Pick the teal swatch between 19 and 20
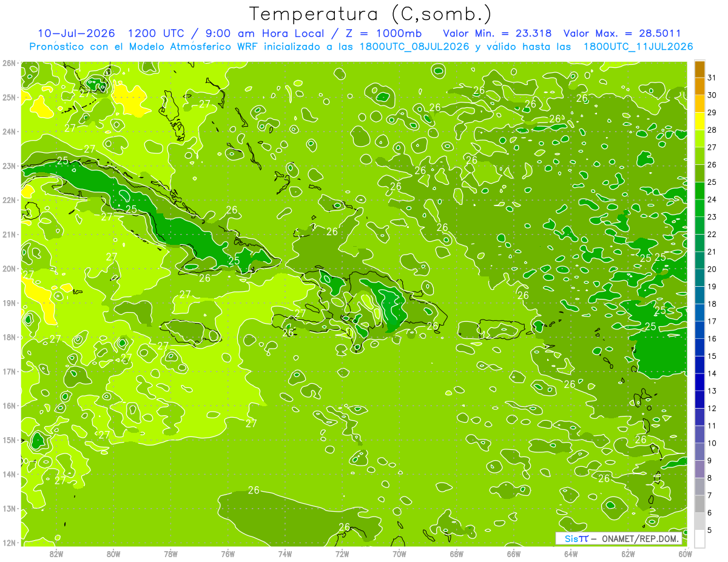The image size is (728, 562). [699, 278]
